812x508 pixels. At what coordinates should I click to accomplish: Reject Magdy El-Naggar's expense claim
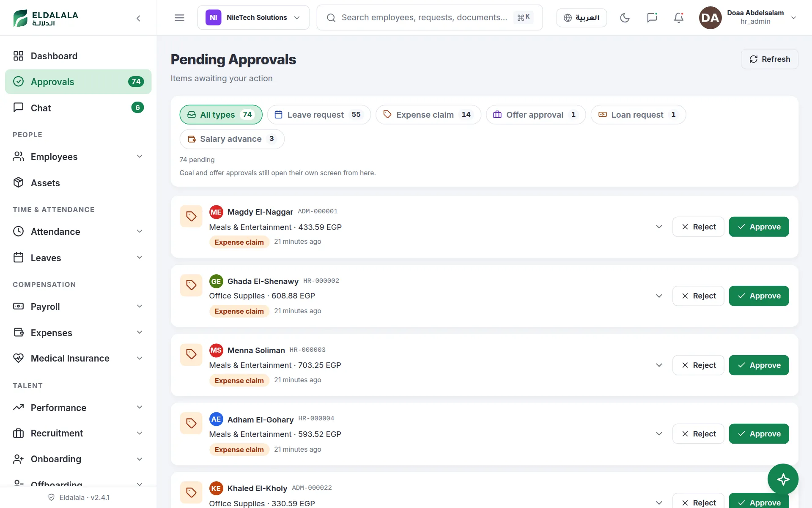698,227
